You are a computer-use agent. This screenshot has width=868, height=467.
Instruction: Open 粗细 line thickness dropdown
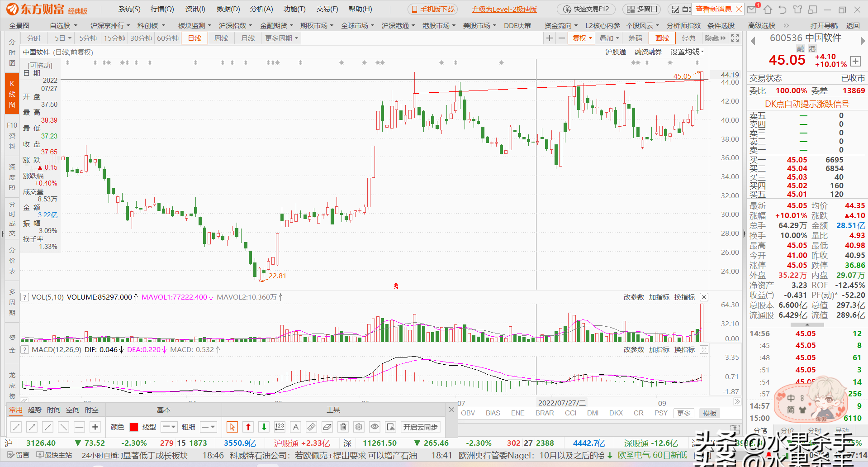(209, 427)
